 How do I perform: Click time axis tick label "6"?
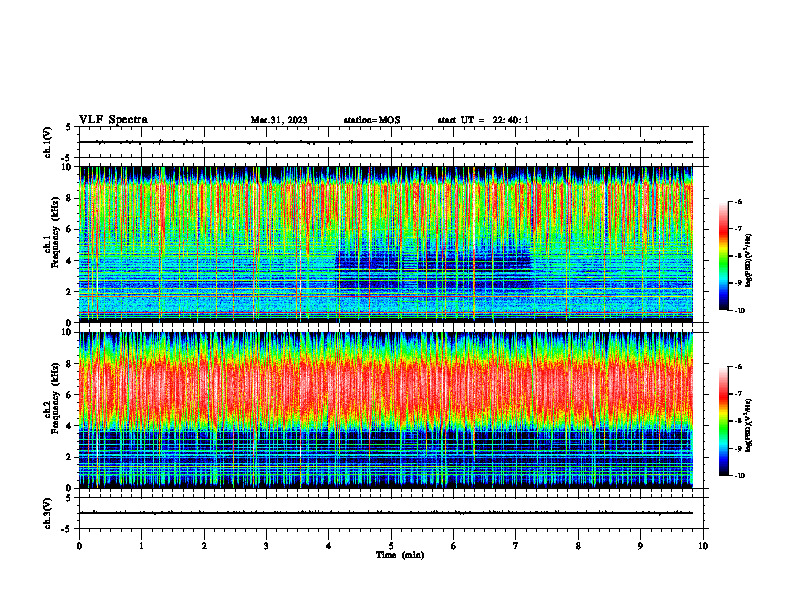pos(454,546)
